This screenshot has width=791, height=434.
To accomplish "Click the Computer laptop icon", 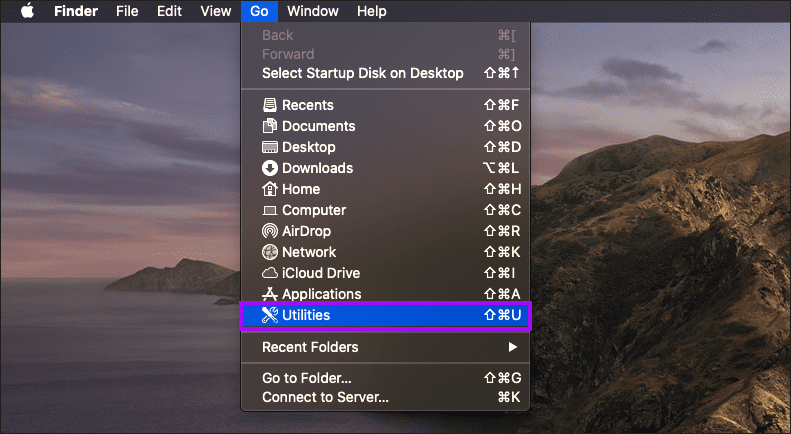I will (270, 210).
